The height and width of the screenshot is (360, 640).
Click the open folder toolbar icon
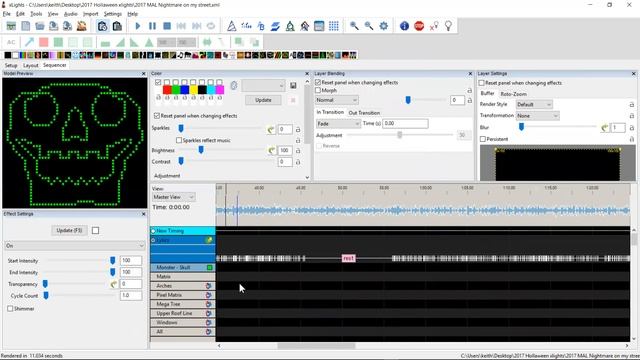tap(40, 26)
